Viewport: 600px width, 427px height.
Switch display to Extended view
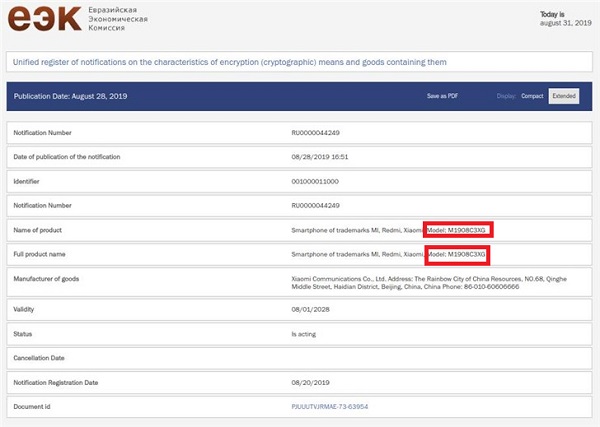tap(564, 96)
